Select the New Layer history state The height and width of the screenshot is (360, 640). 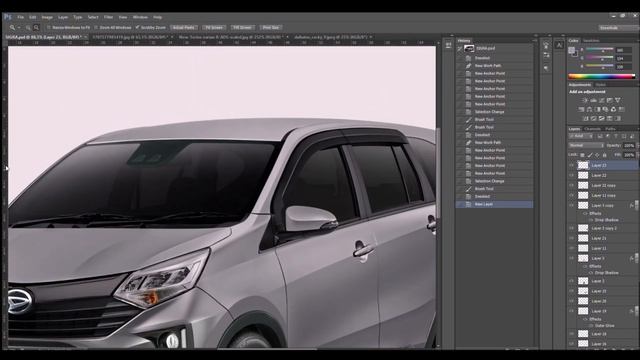(x=494, y=204)
